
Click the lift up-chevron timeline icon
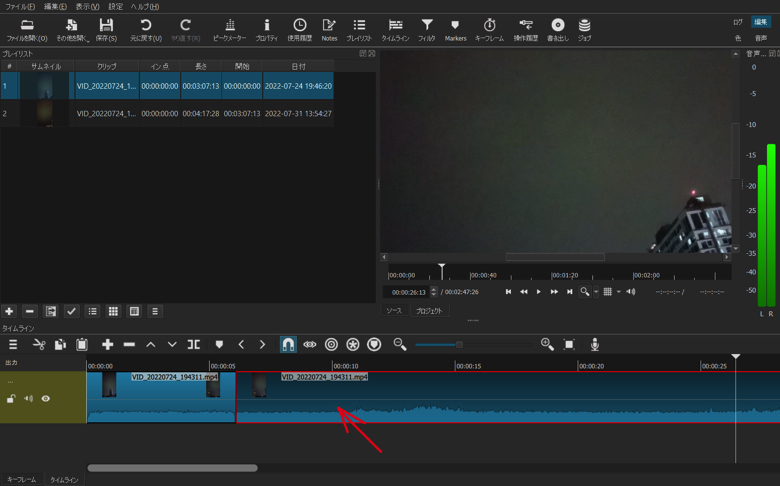[151, 344]
